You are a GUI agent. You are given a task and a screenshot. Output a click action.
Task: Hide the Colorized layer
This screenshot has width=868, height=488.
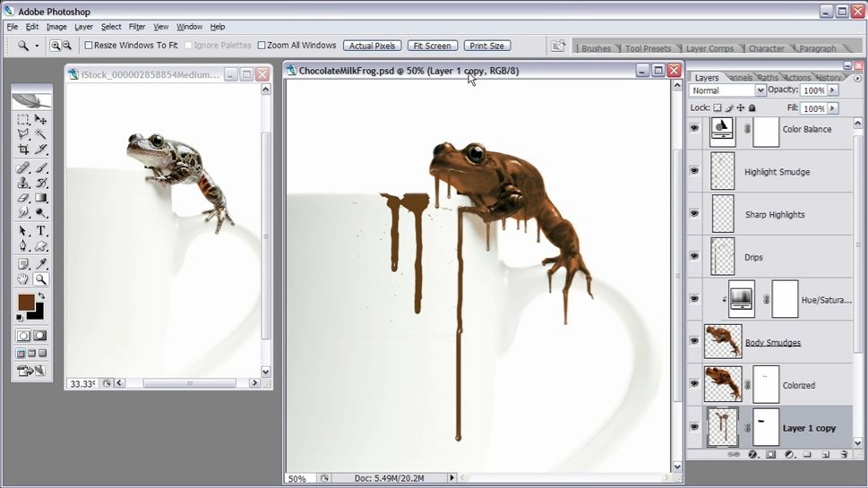click(x=694, y=384)
